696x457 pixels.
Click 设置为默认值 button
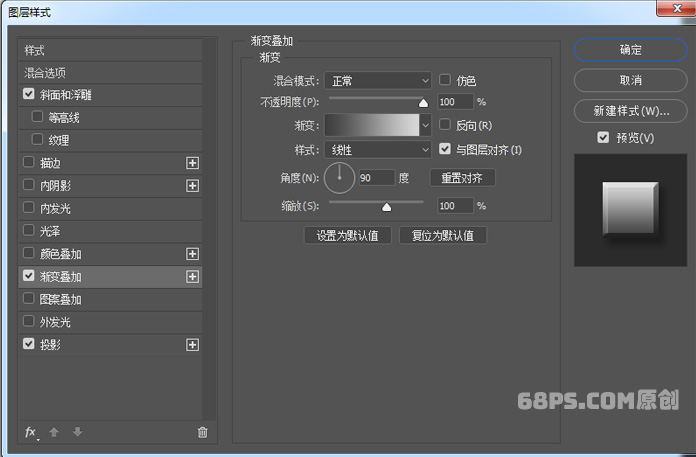click(348, 235)
